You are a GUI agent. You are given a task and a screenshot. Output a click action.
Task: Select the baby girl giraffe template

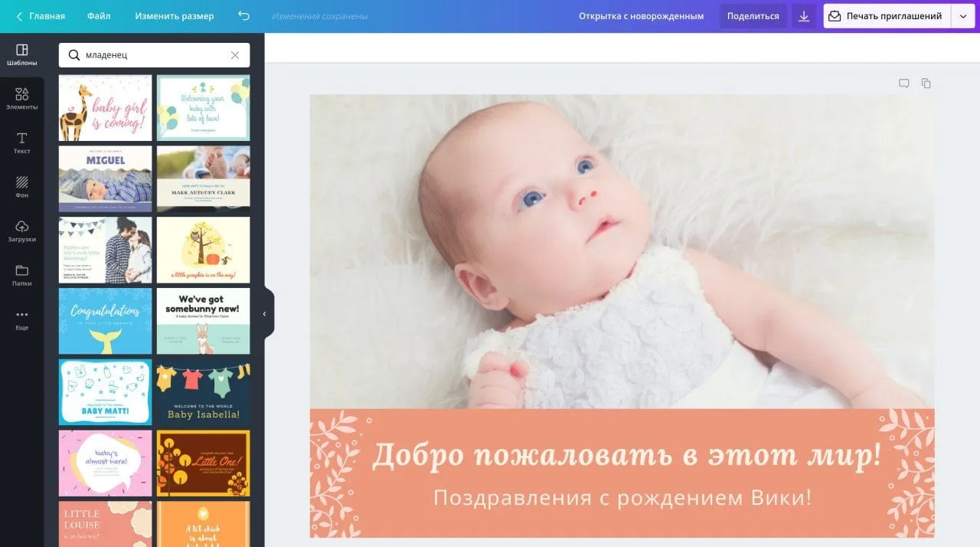pyautogui.click(x=105, y=108)
